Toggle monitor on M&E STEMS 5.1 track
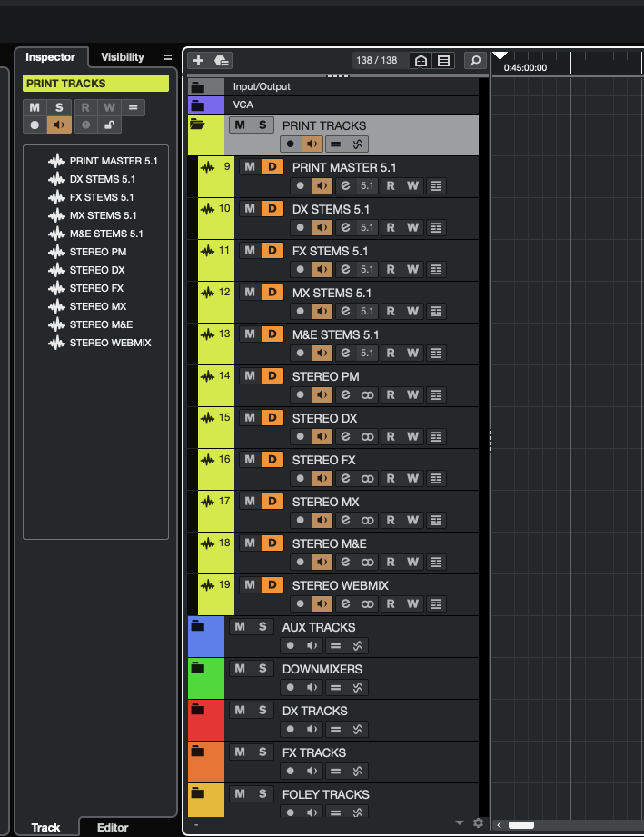The width and height of the screenshot is (644, 837). coord(322,353)
